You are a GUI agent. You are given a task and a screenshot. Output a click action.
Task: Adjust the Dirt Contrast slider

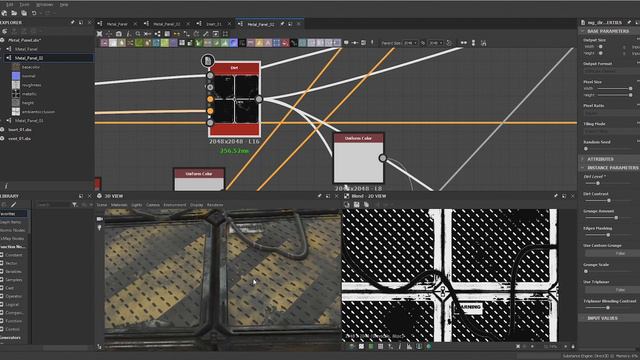[609, 200]
